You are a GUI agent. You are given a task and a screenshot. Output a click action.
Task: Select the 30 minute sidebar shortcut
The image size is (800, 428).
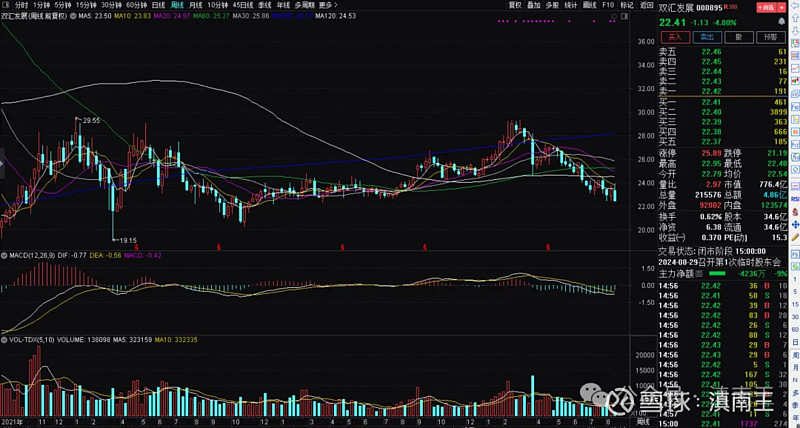pyautogui.click(x=794, y=317)
